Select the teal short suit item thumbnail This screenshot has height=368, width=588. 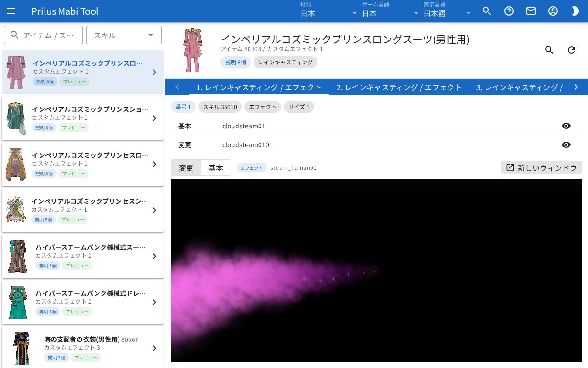16,118
